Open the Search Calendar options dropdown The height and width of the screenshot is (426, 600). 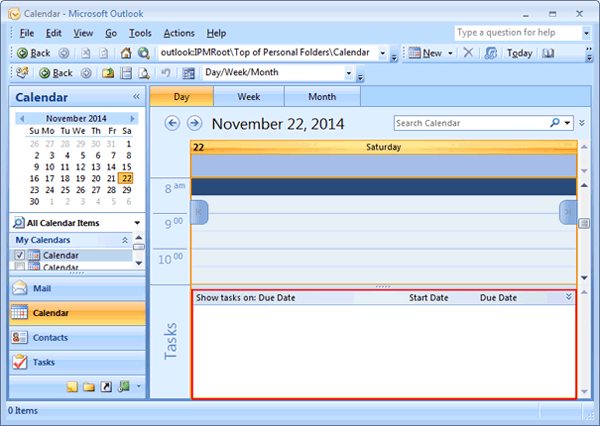(567, 123)
